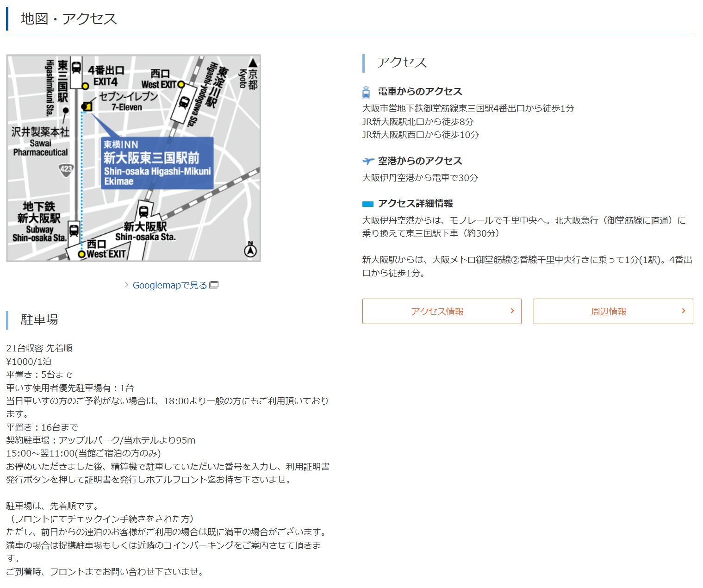Click the アクセス詳細情報 subheading

click(415, 204)
